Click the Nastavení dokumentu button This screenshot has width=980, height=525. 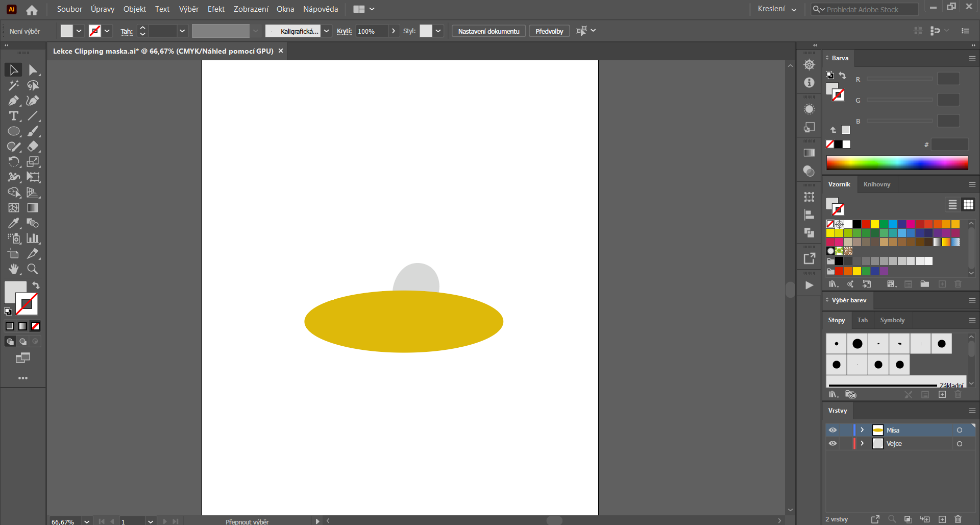488,31
